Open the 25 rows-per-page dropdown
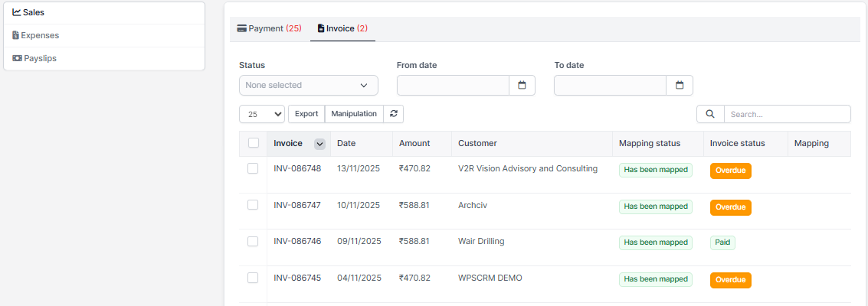Image resolution: width=868 pixels, height=306 pixels. (x=262, y=114)
